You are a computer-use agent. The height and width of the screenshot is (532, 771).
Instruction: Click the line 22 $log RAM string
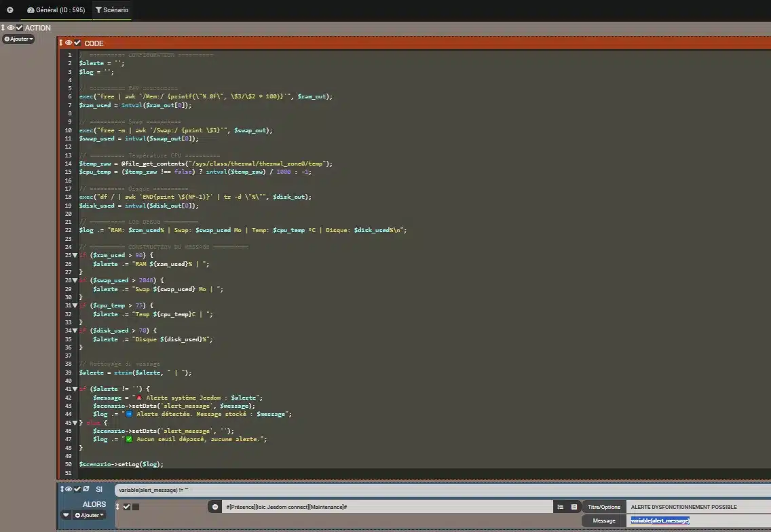click(x=243, y=230)
